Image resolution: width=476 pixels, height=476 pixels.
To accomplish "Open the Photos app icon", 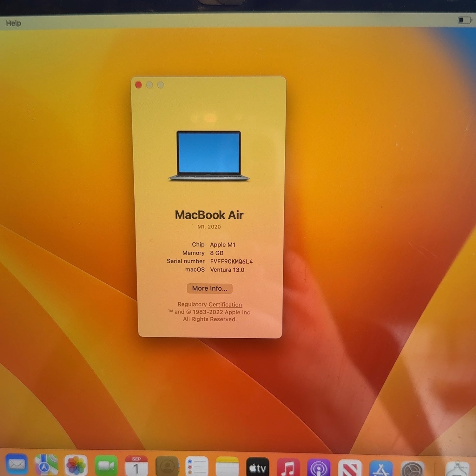I will (76, 465).
